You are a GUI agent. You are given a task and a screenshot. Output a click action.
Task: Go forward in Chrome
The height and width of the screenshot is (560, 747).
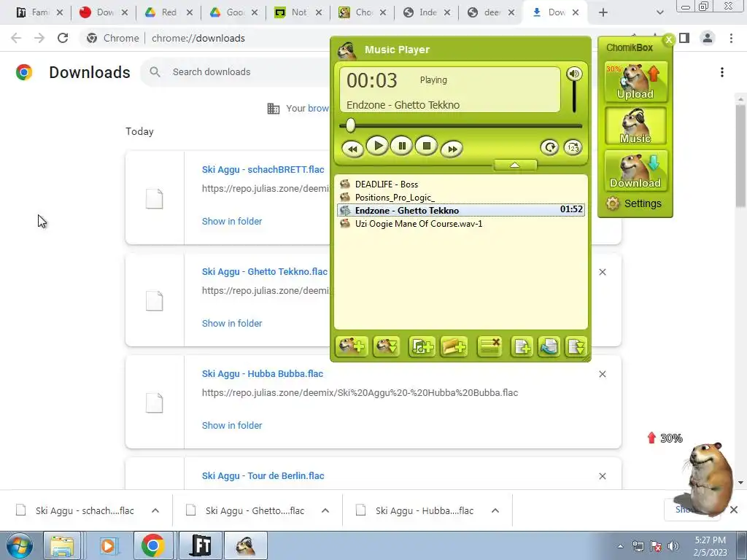[x=39, y=38]
